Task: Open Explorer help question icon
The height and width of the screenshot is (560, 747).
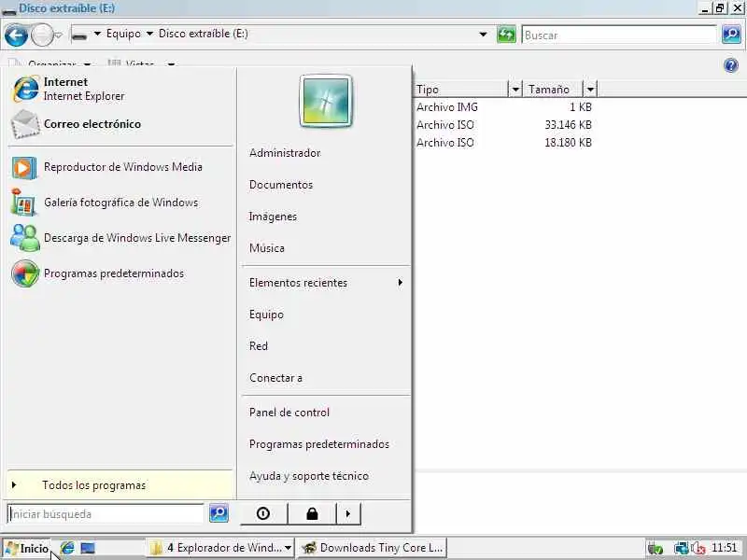Action: (x=731, y=65)
